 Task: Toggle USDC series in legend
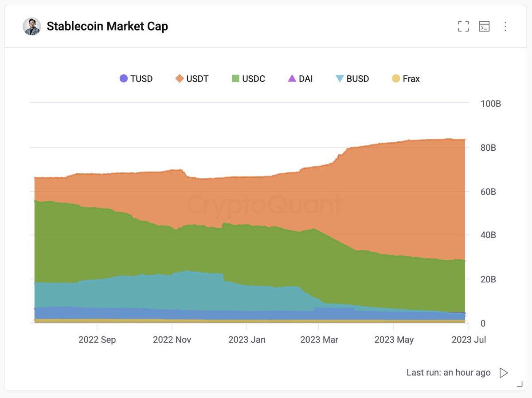click(248, 79)
